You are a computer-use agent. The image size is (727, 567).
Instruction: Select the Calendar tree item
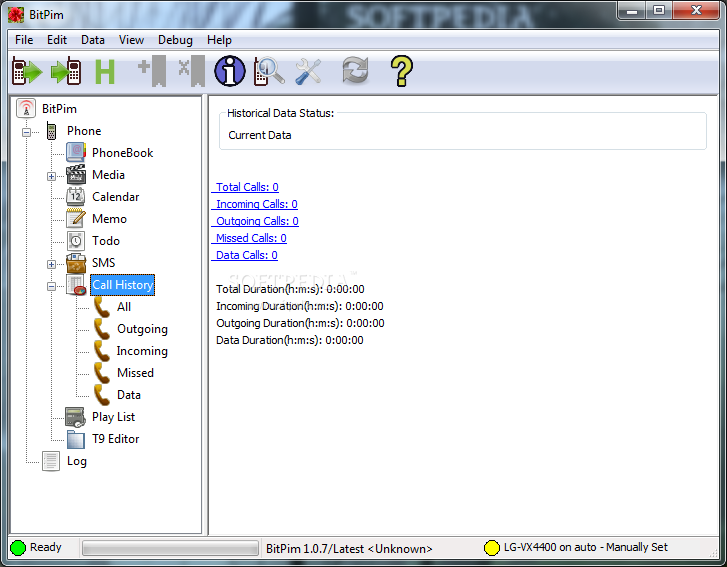[x=115, y=197]
